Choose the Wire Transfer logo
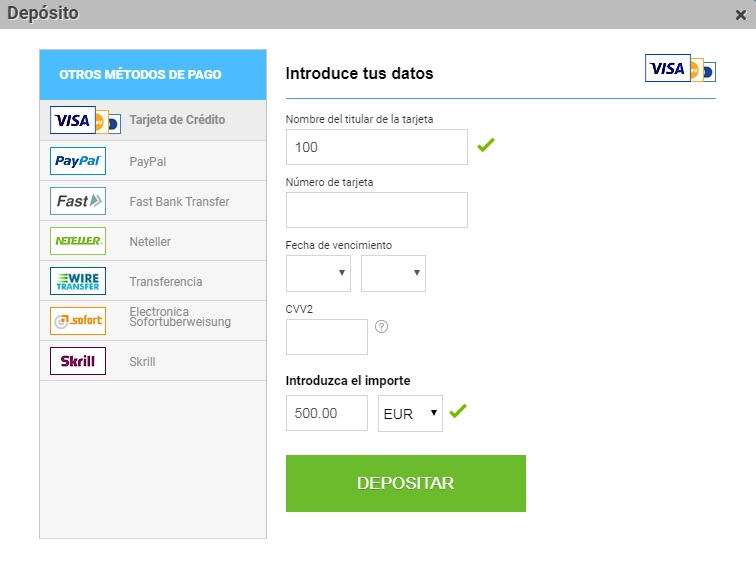 pyautogui.click(x=78, y=281)
